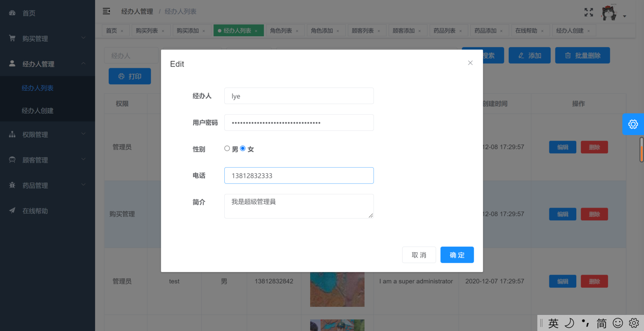Click the page vertical scrollbar thumb
Image resolution: width=644 pixels, height=331 pixels.
point(642,150)
